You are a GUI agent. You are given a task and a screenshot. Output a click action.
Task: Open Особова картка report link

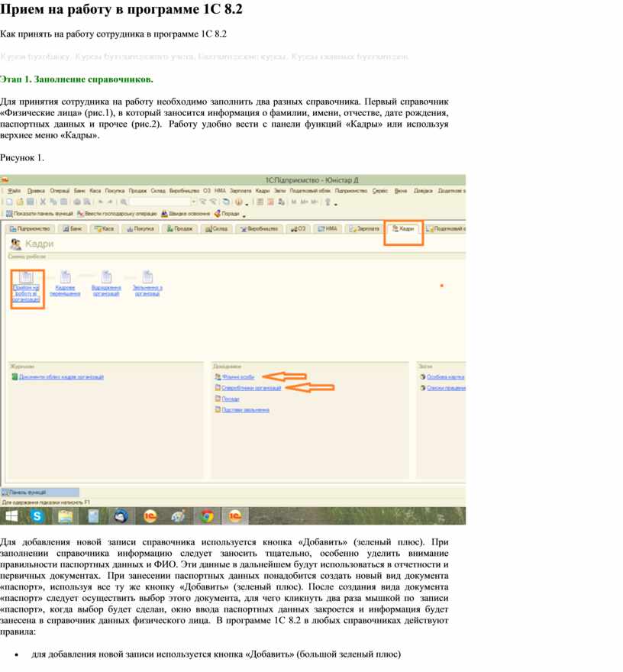pyautogui.click(x=446, y=376)
